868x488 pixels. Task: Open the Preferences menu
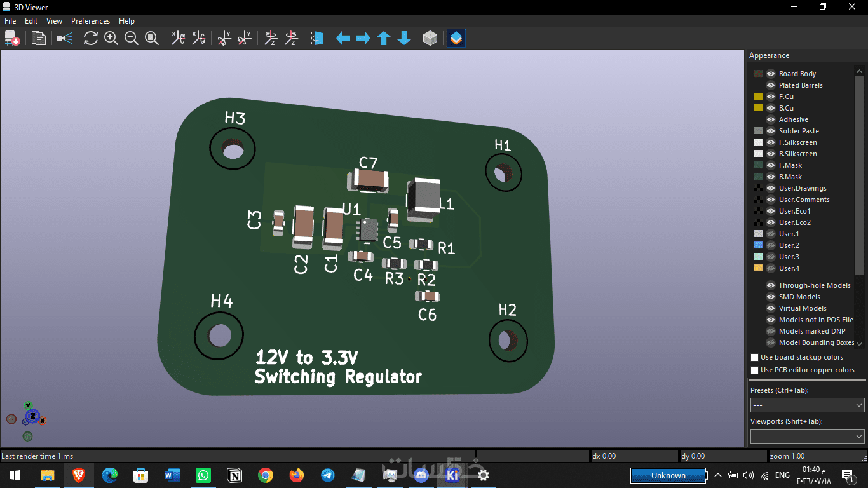[x=90, y=21]
